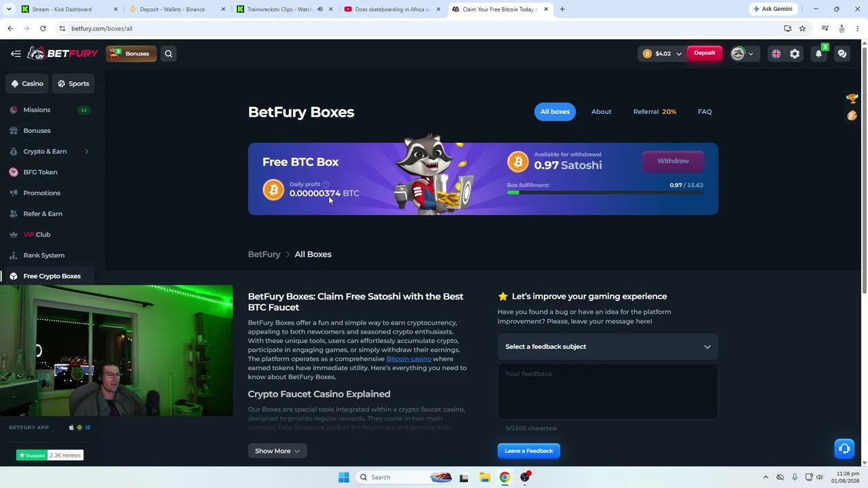
Task: Open Chrome tab search arrow
Action: (x=9, y=9)
